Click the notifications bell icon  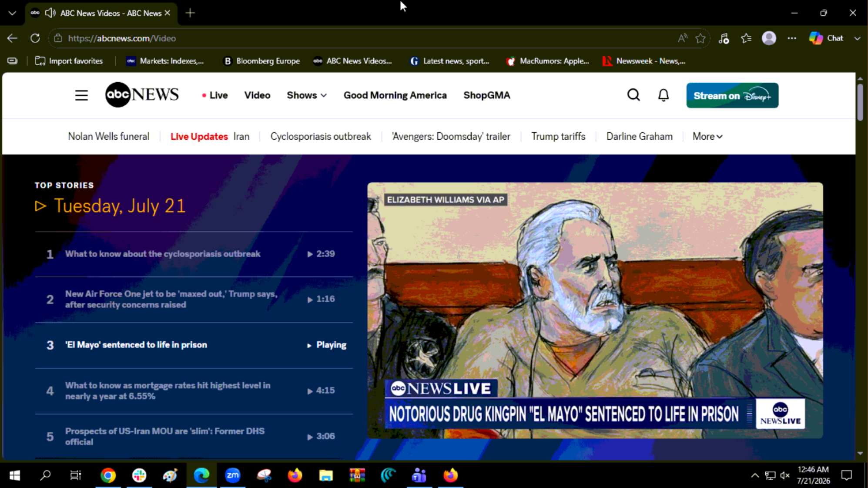click(x=663, y=95)
